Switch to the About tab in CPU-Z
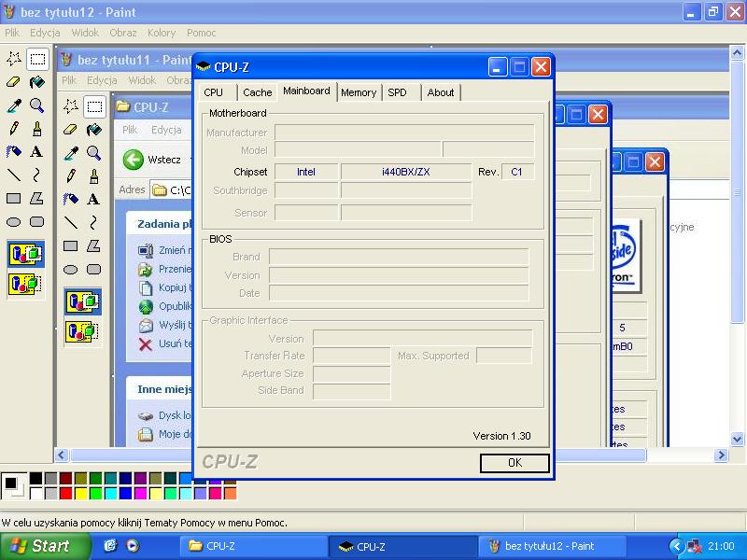This screenshot has width=747, height=560. tap(441, 92)
